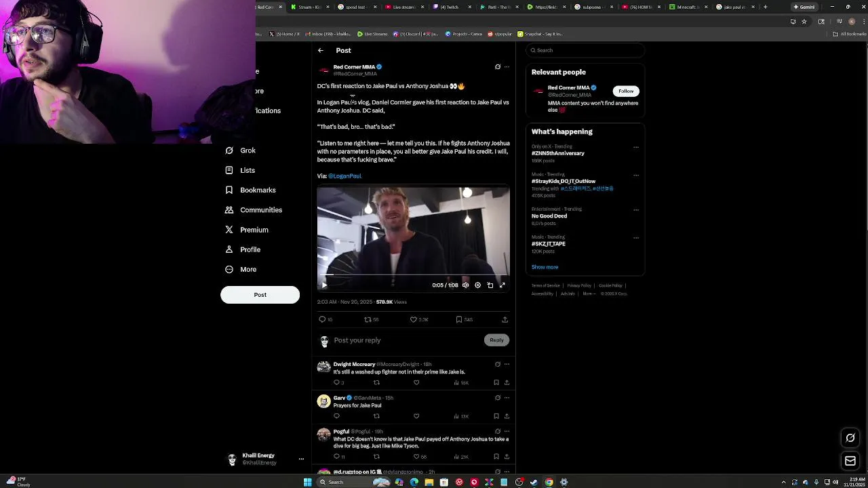The height and width of the screenshot is (488, 868).
Task: Open the Messages floating button
Action: point(850,461)
